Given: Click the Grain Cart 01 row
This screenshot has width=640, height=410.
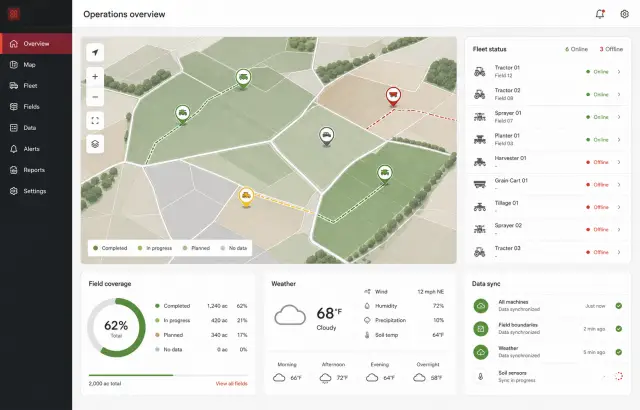Looking at the screenshot, I should point(548,184).
